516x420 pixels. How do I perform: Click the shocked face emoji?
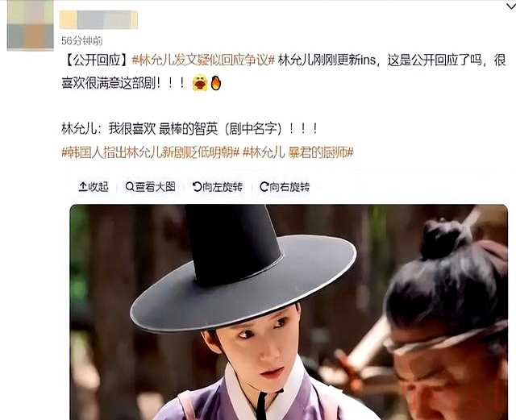[x=200, y=83]
